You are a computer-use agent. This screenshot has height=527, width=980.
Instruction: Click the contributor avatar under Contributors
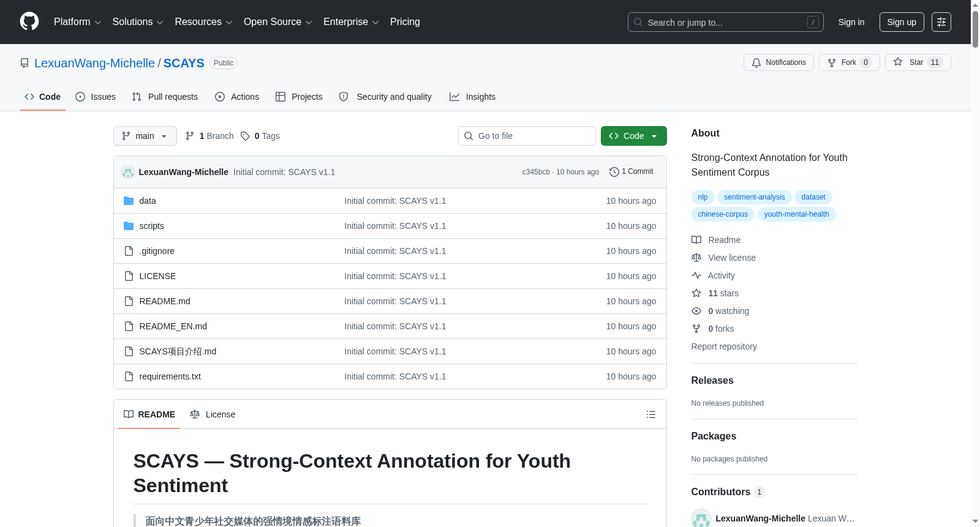click(x=701, y=518)
